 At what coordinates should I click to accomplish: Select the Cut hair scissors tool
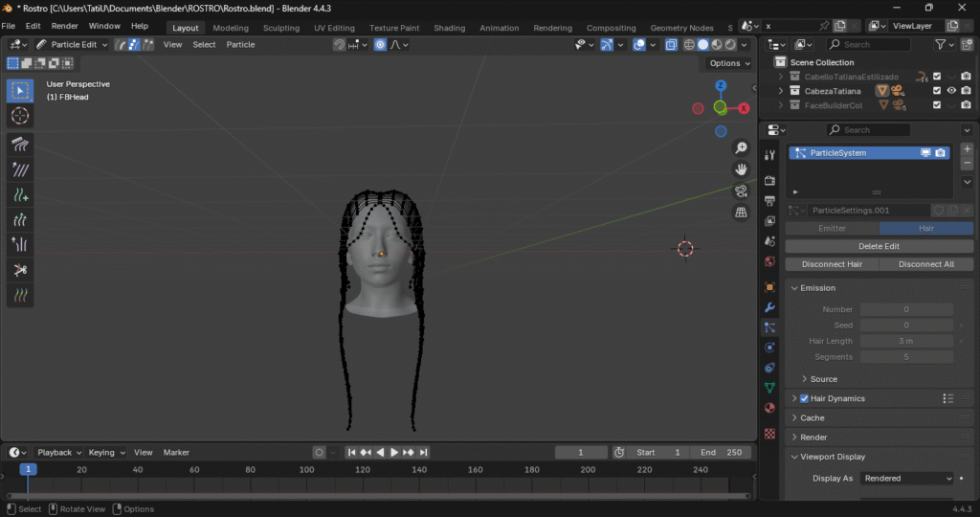point(20,270)
